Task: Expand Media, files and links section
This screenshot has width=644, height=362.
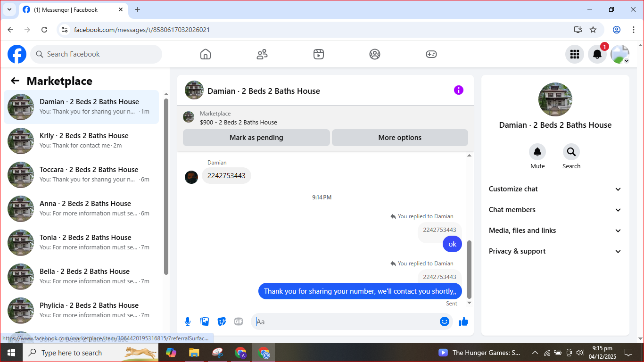Action: [555, 230]
